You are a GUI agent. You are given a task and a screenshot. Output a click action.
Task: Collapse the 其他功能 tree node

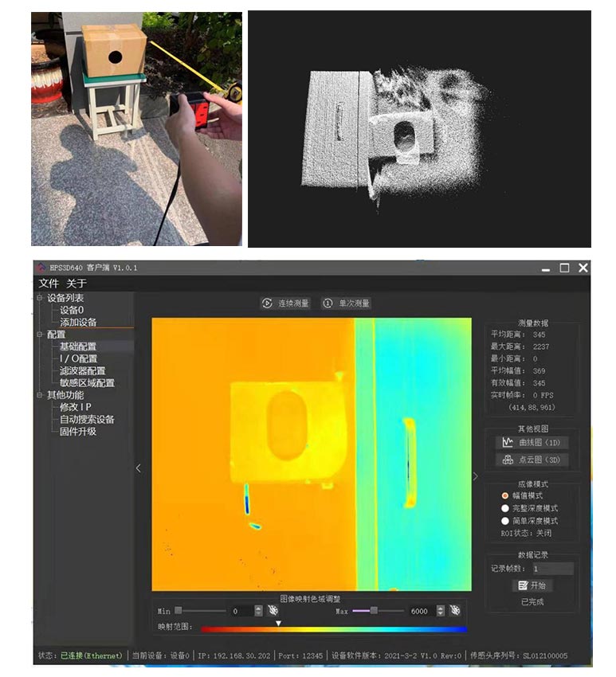40,395
